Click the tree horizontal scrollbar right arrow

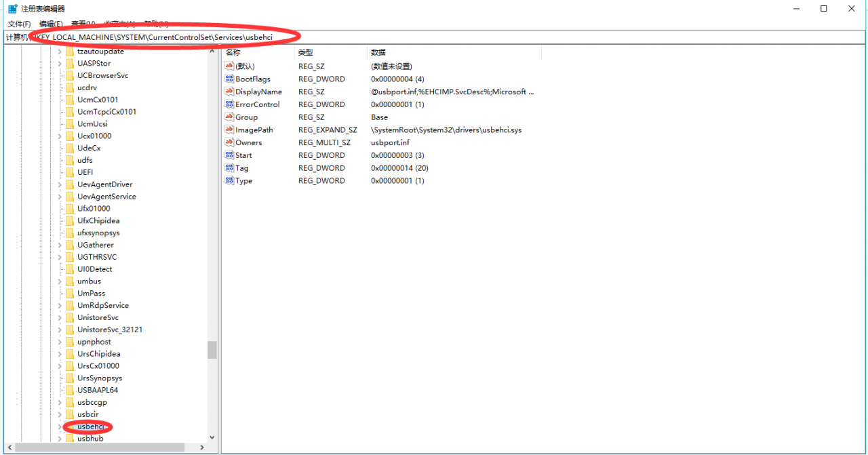click(202, 448)
